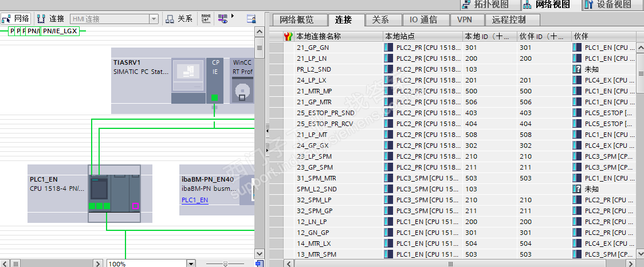
Task: Select the 连接 tab in the table panel
Action: pyautogui.click(x=346, y=19)
